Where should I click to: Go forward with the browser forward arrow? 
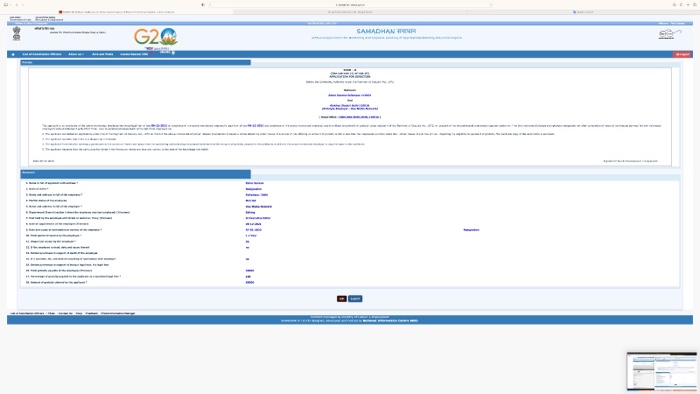(23, 4)
